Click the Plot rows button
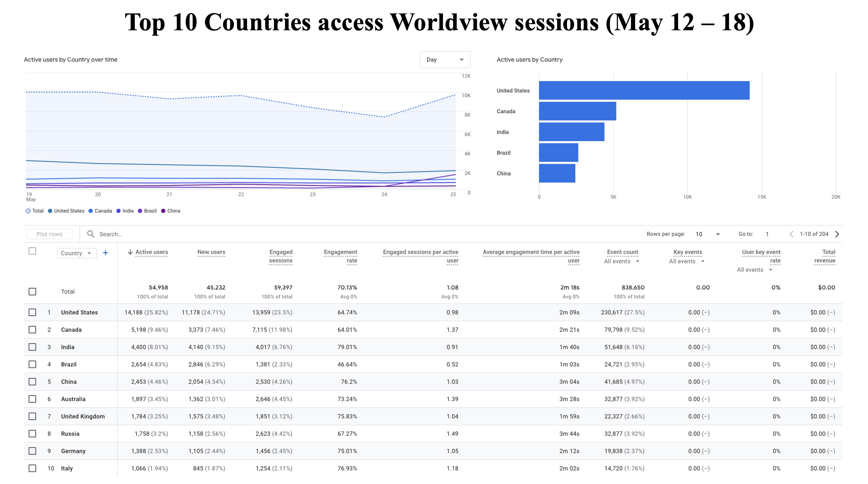The height and width of the screenshot is (484, 868). click(x=49, y=234)
